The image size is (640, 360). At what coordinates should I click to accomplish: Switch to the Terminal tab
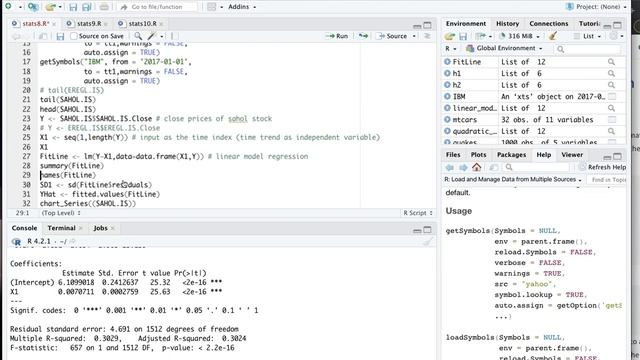point(61,228)
